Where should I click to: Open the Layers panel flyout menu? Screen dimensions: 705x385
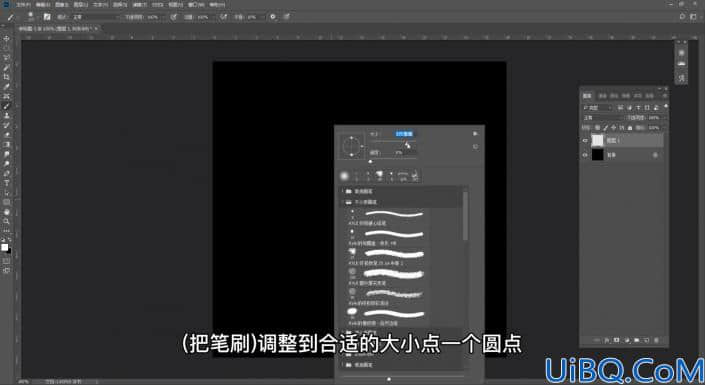(x=665, y=96)
